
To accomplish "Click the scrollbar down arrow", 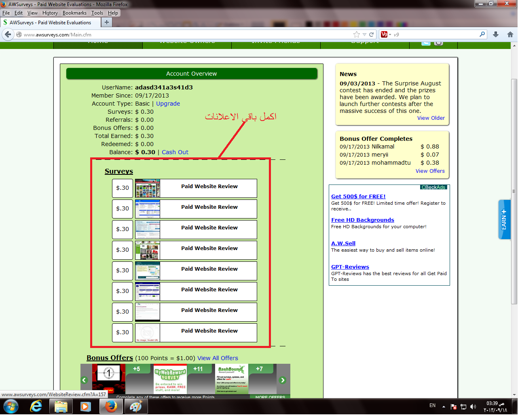I will (514, 395).
